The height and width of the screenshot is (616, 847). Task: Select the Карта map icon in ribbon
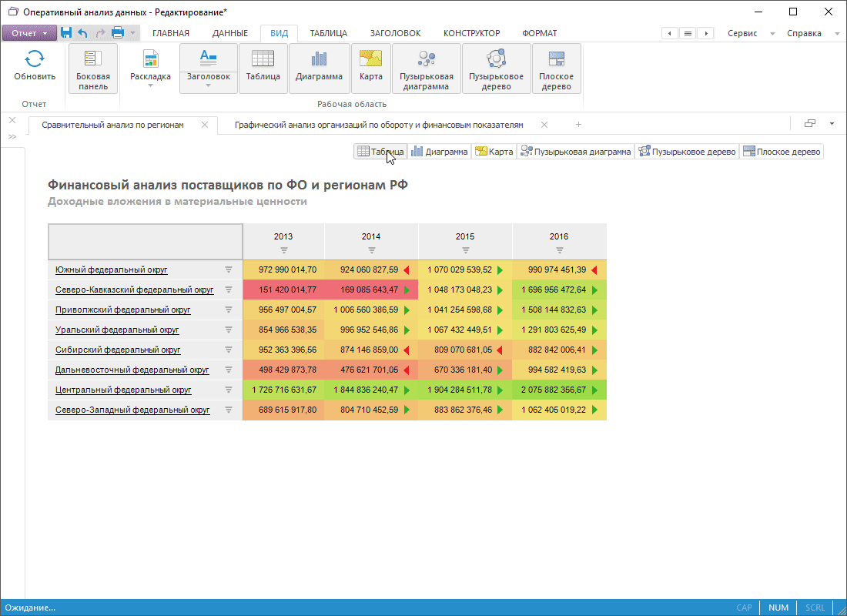tap(370, 59)
